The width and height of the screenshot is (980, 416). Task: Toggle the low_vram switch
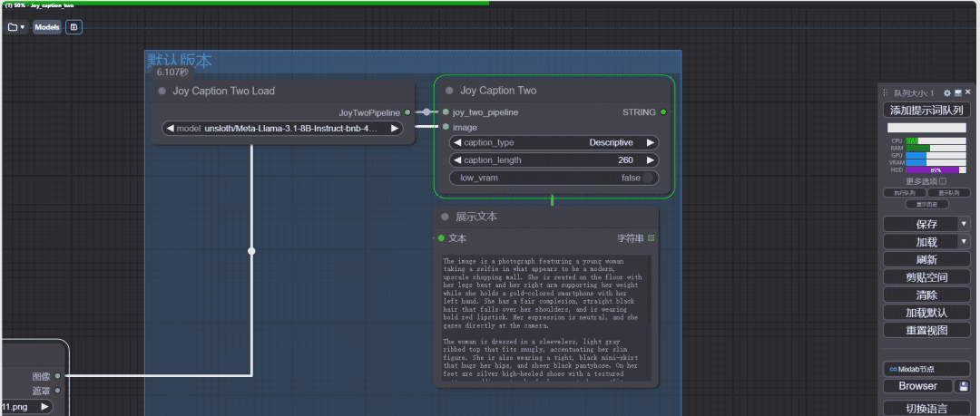pos(648,178)
